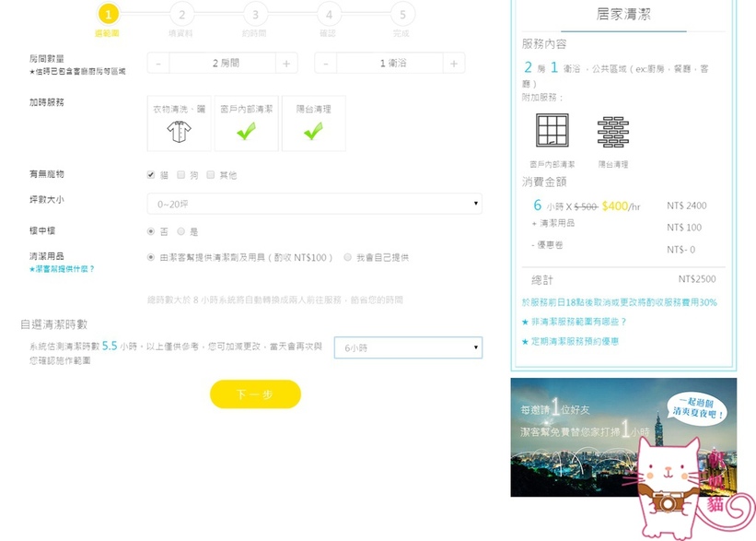Select 是 radio for 樓中樓
The image size is (756, 541).
[x=180, y=231]
